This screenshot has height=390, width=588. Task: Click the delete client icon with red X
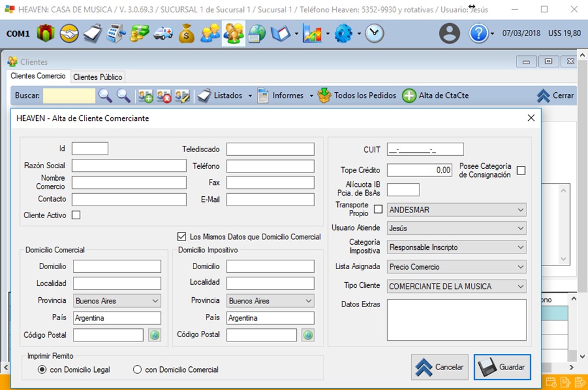[164, 96]
